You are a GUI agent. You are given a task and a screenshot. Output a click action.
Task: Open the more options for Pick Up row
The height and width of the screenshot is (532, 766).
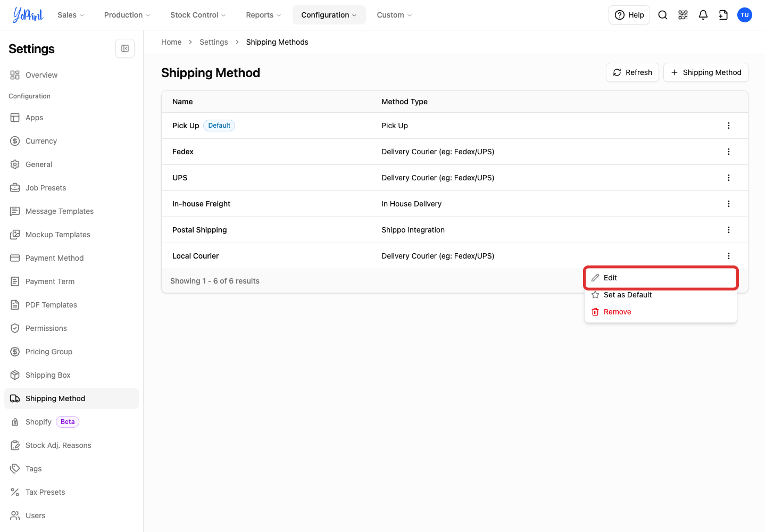[729, 126]
